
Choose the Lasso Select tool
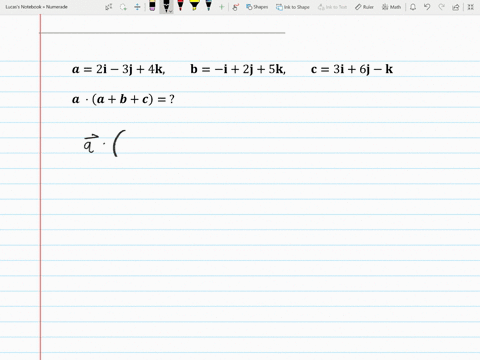(123, 7)
